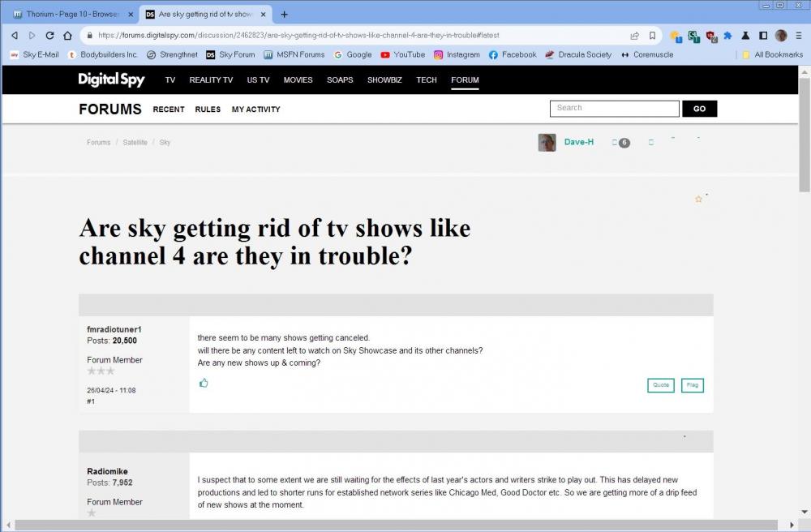Bookmark this thread with the star icon
Screen dimensions: 811x532
[x=698, y=199]
